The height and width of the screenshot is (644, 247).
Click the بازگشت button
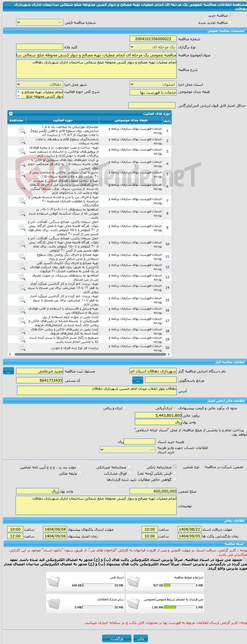pos(117,638)
